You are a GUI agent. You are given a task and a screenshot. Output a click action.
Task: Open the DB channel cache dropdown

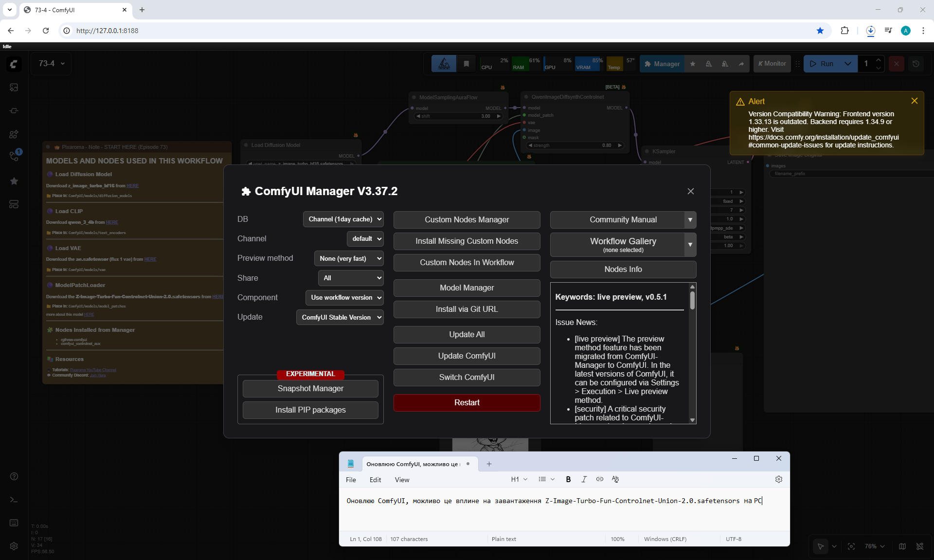tap(343, 219)
